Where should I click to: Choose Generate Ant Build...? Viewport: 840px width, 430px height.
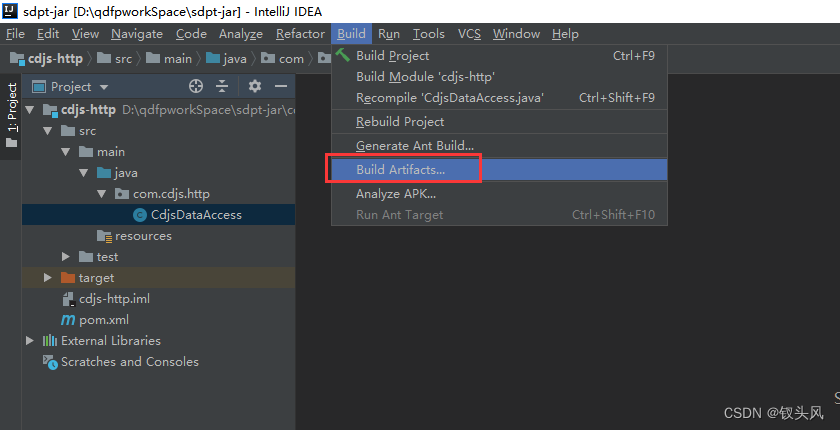click(499, 145)
